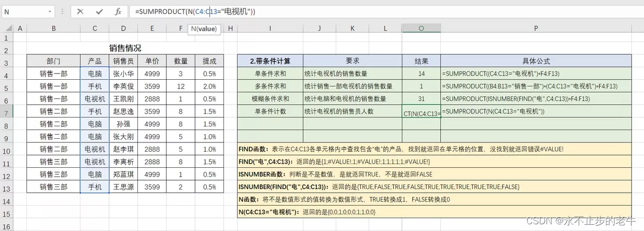Select column J header

319,28
